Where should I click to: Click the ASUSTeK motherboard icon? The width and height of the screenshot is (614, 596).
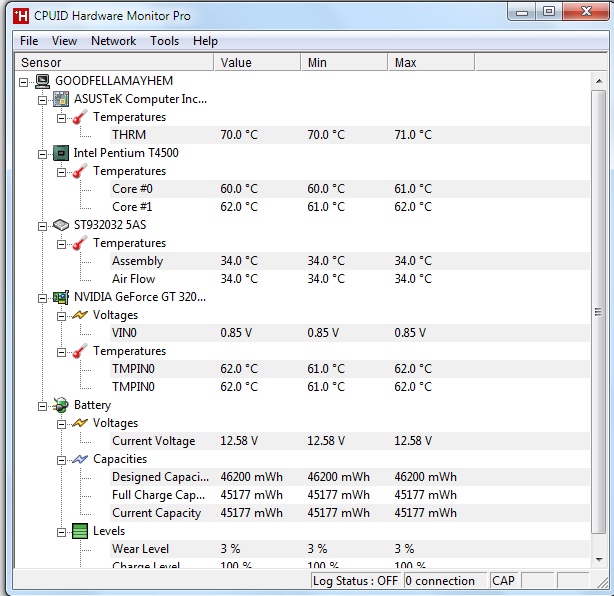click(x=61, y=99)
